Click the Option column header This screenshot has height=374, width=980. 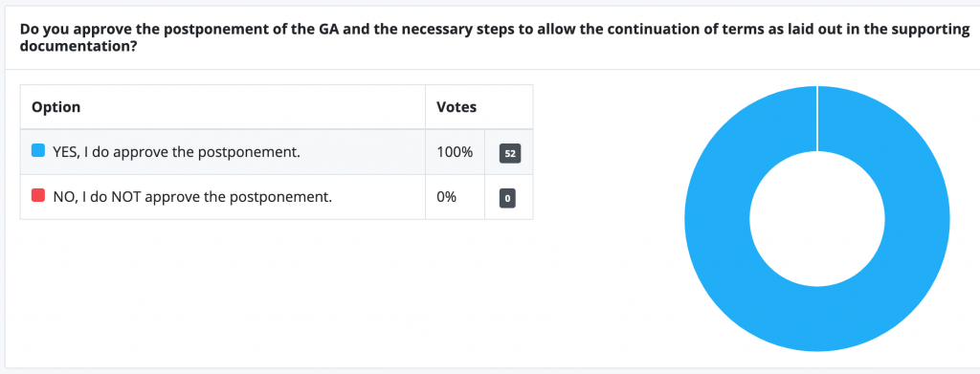click(x=56, y=107)
